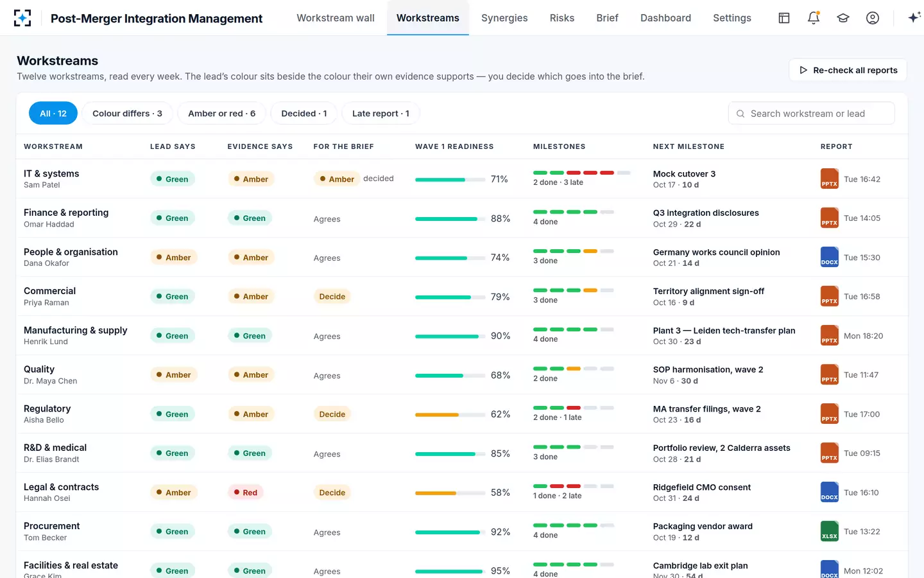The image size is (924, 578).
Task: Filter by Colour differs · 3
Action: pos(127,114)
